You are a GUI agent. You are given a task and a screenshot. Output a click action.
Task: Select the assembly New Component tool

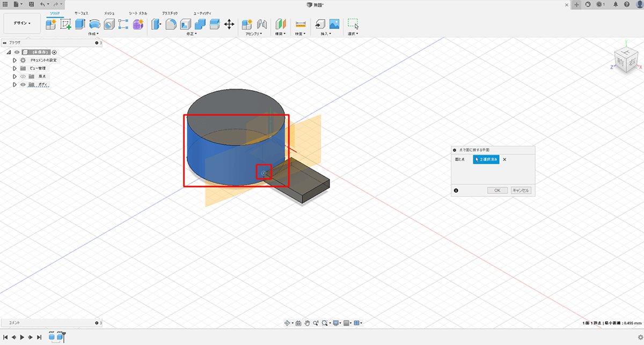(247, 24)
